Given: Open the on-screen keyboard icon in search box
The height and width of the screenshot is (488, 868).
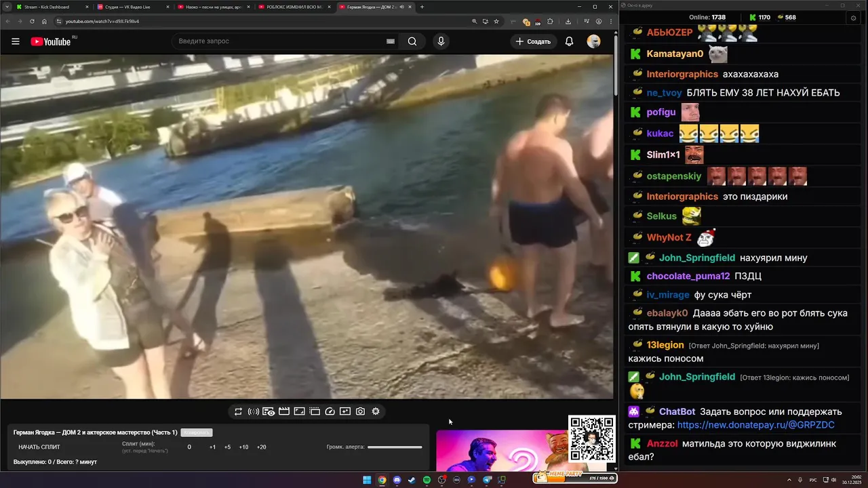Looking at the screenshot, I should [391, 41].
